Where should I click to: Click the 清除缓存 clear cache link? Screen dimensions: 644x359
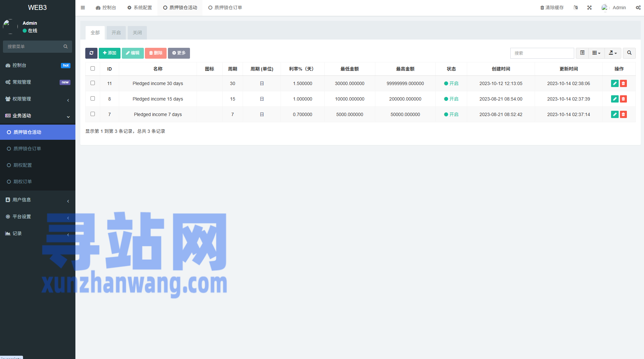[552, 8]
